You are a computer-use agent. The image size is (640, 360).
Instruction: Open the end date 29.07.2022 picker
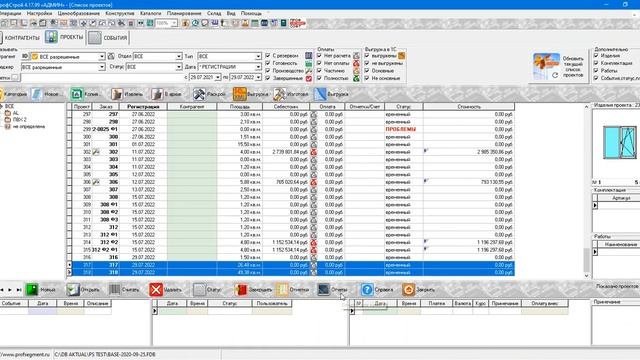point(258,77)
